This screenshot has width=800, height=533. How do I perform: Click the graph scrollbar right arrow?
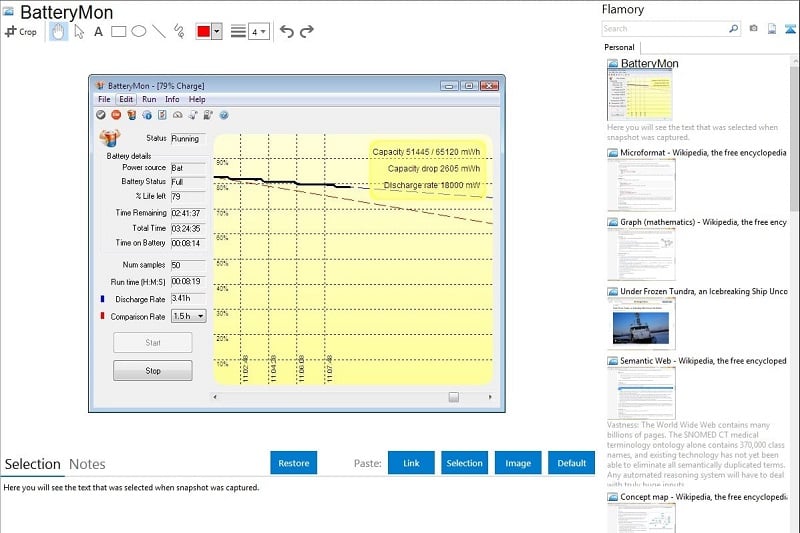(x=490, y=397)
